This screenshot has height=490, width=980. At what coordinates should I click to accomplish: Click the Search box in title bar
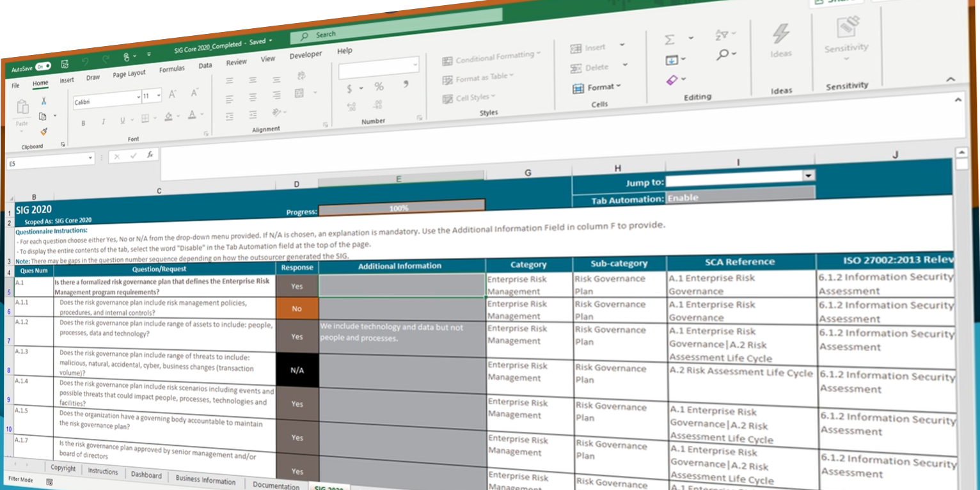396,27
